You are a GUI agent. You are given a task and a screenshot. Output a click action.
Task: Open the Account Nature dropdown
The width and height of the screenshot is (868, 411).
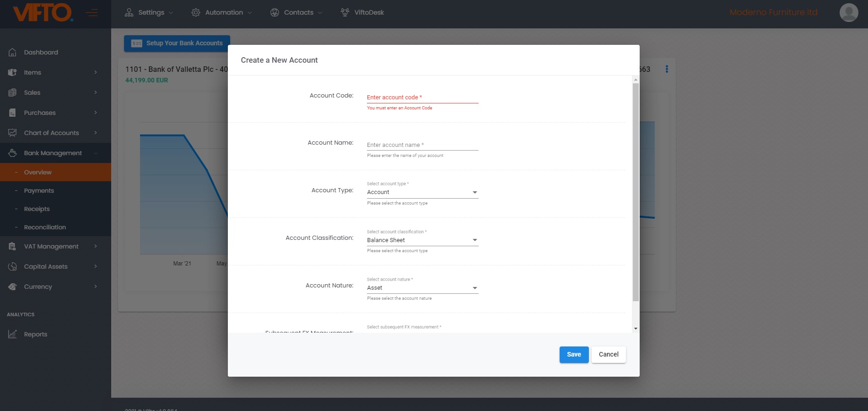coord(422,288)
